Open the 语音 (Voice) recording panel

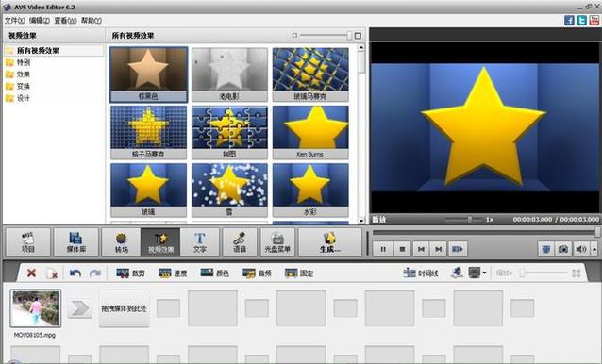click(x=240, y=242)
